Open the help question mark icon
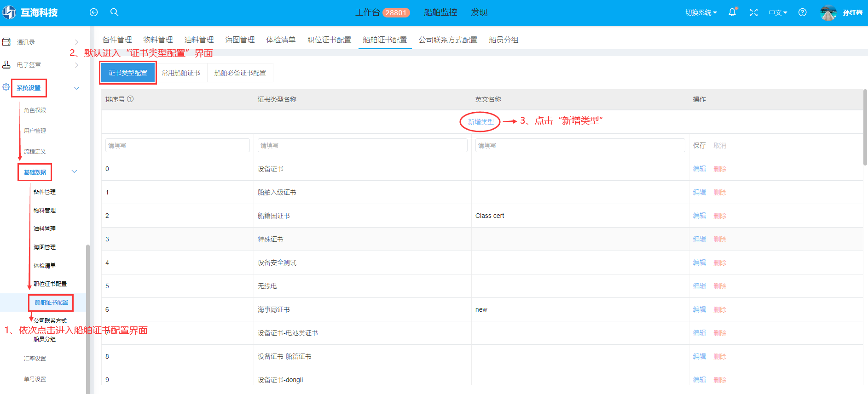The height and width of the screenshot is (394, 868). tap(802, 12)
